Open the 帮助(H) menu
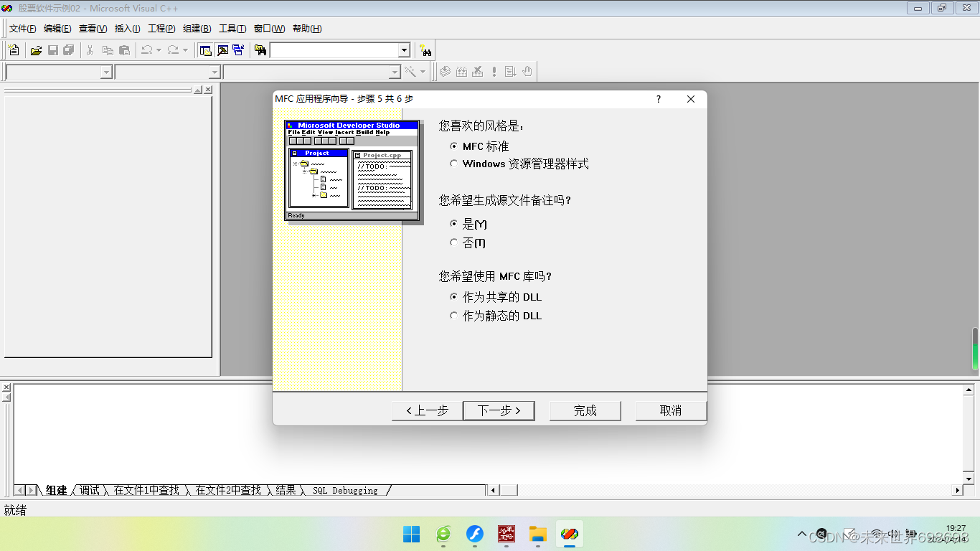 pos(307,29)
